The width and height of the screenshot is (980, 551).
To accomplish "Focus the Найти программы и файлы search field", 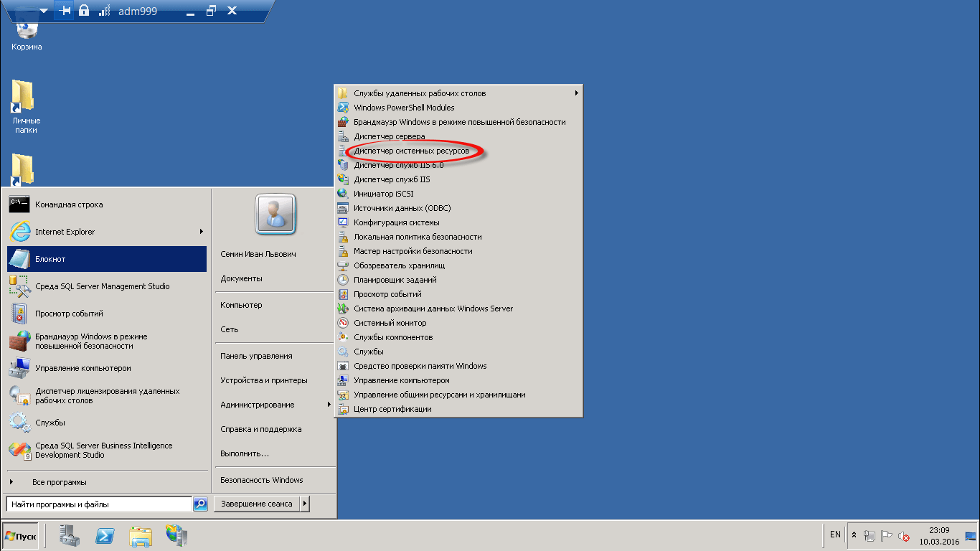I will (100, 504).
